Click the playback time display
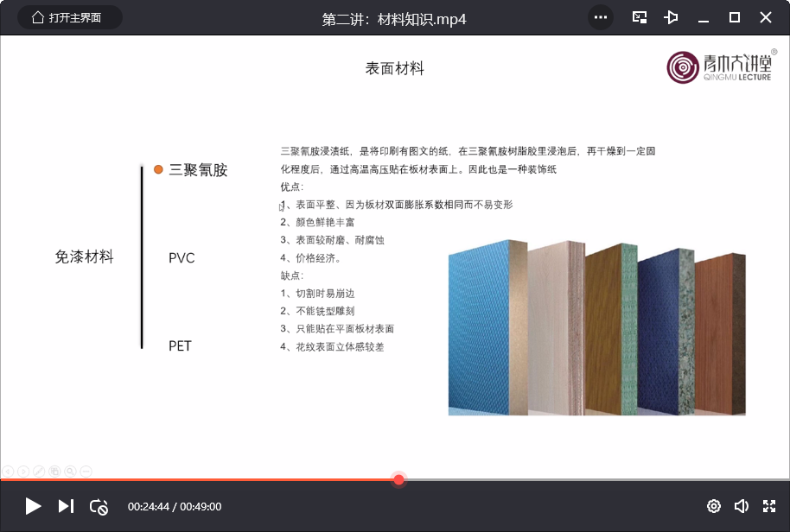The height and width of the screenshot is (532, 790). tap(175, 507)
